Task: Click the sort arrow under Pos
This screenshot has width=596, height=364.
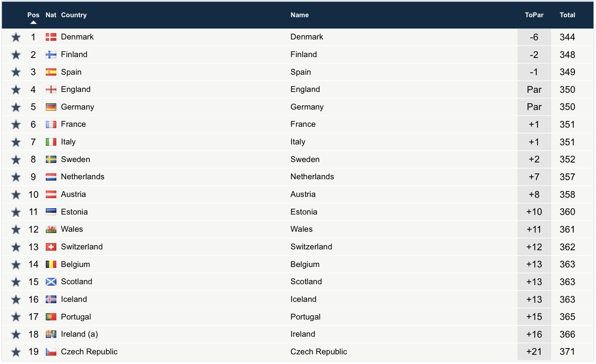Action: point(33,22)
